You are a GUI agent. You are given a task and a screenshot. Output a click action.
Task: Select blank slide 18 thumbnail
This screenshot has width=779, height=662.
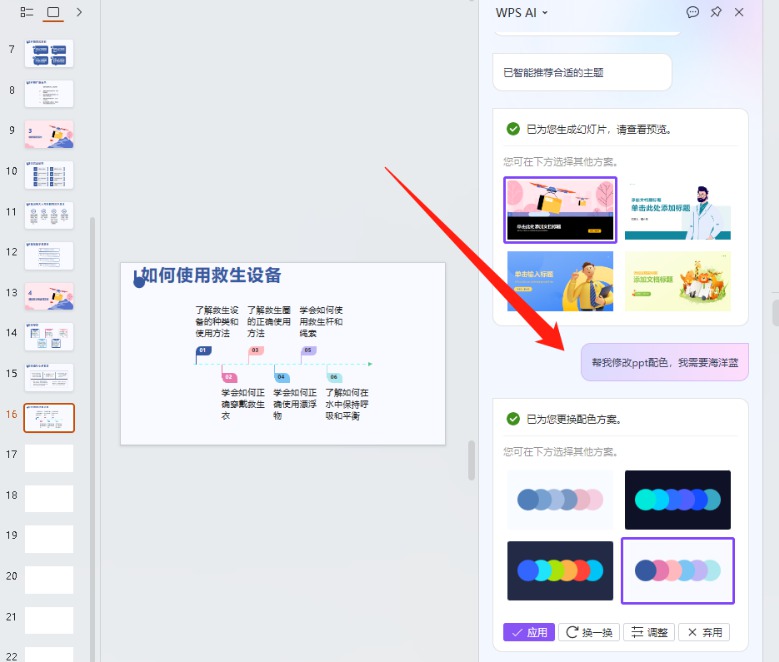pyautogui.click(x=49, y=498)
